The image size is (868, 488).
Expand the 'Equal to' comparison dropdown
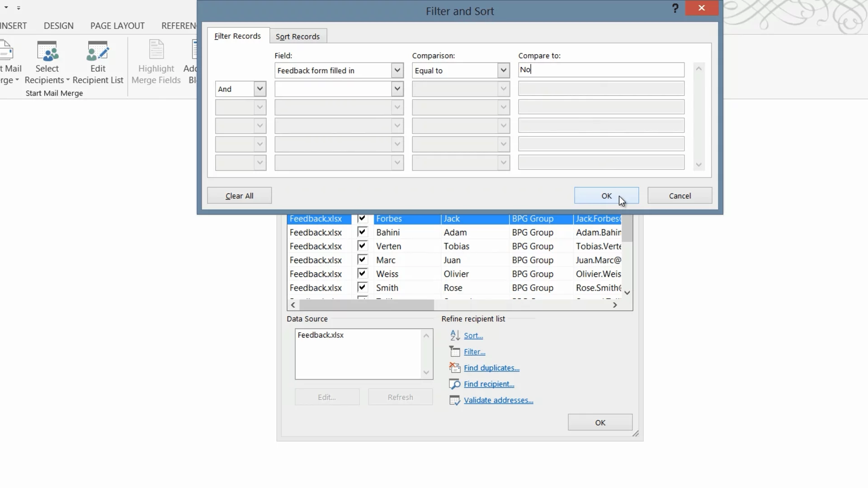click(503, 70)
